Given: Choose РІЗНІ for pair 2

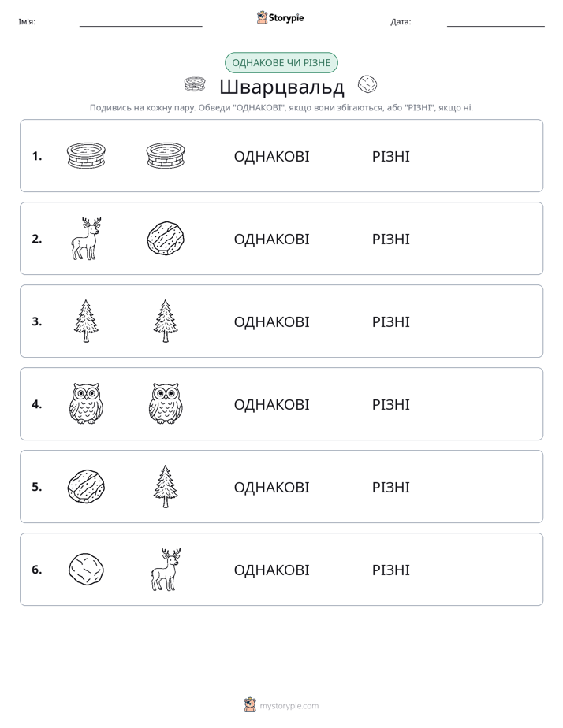Looking at the screenshot, I should [x=390, y=239].
